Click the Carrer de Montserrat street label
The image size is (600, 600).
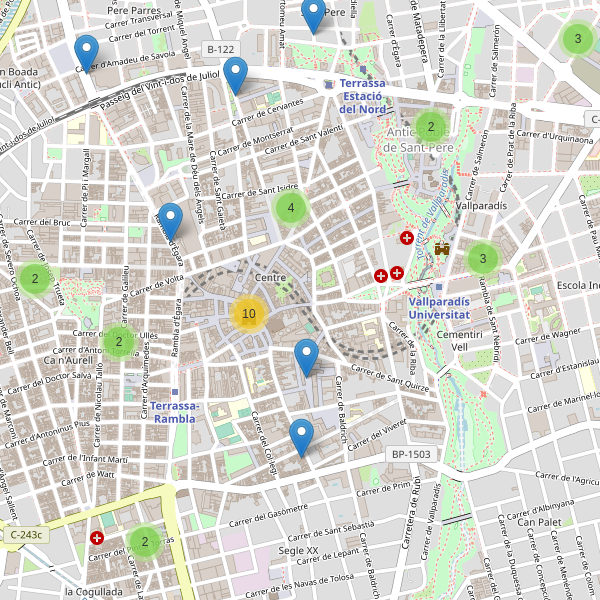click(x=255, y=142)
